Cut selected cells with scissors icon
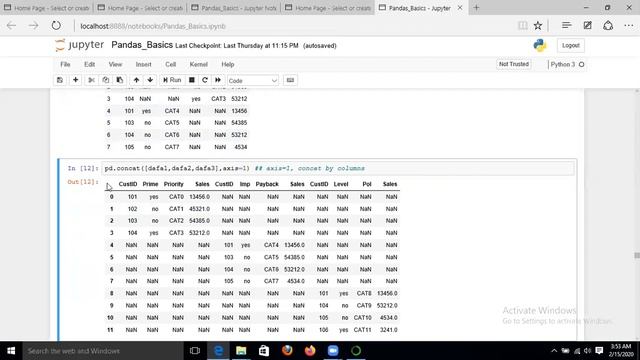Screen dimensions: 640x360 (x=91, y=80)
